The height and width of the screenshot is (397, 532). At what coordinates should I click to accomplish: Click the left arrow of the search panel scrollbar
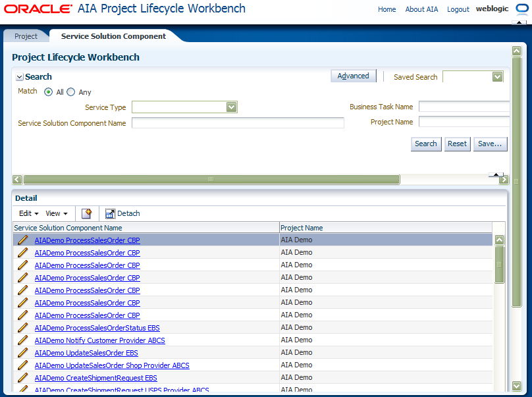coord(17,179)
